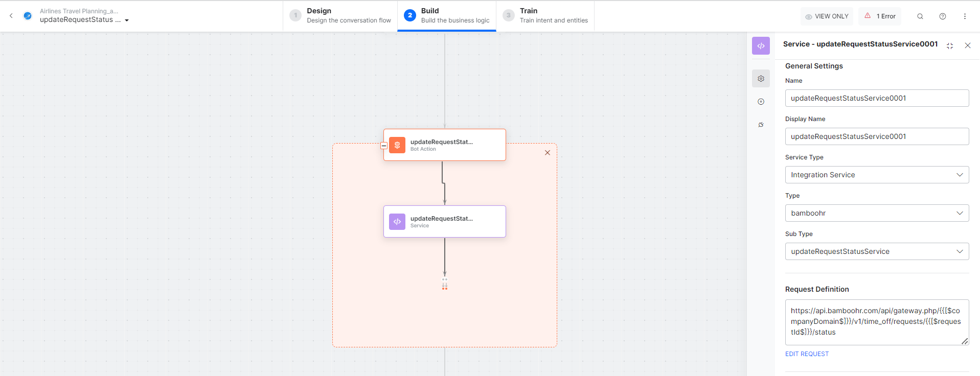
Task: Open the updateRequestStatus dialog task dropdown
Action: [127, 20]
